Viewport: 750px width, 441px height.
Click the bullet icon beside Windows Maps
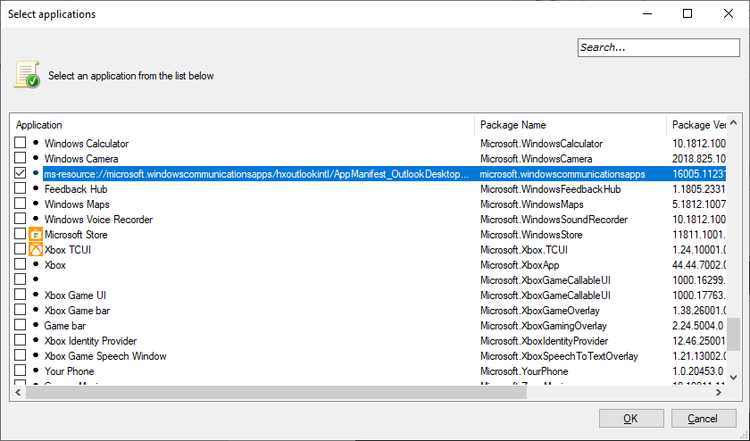tap(36, 204)
